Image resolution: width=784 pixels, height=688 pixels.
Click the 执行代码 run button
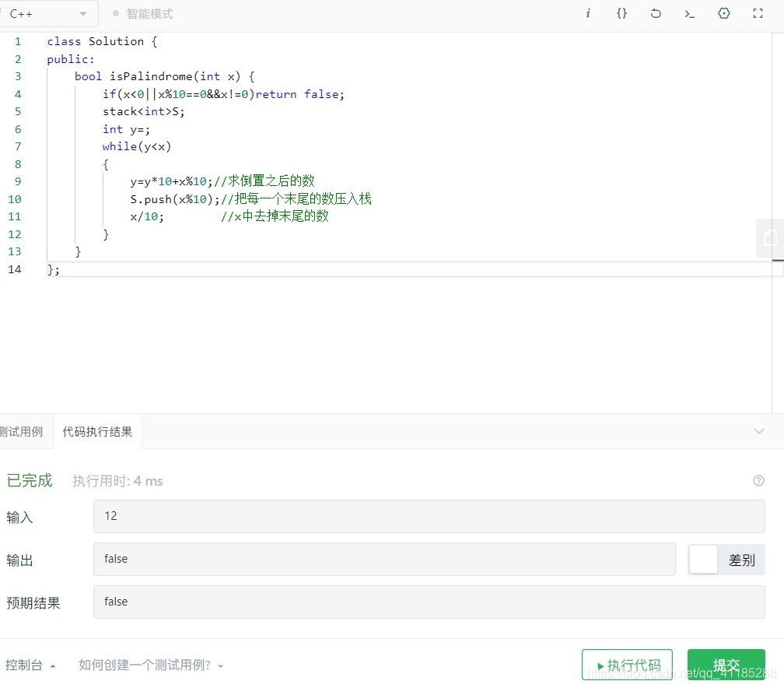[x=627, y=665]
